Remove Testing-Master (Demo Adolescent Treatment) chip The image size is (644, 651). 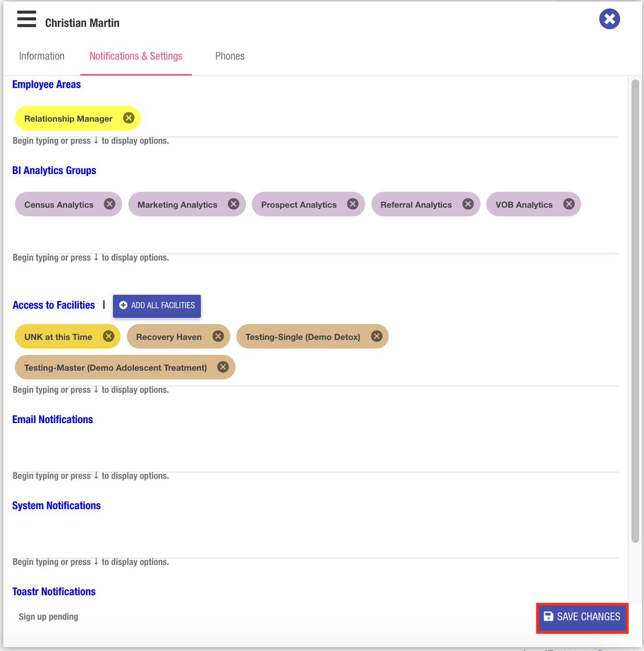coord(223,367)
